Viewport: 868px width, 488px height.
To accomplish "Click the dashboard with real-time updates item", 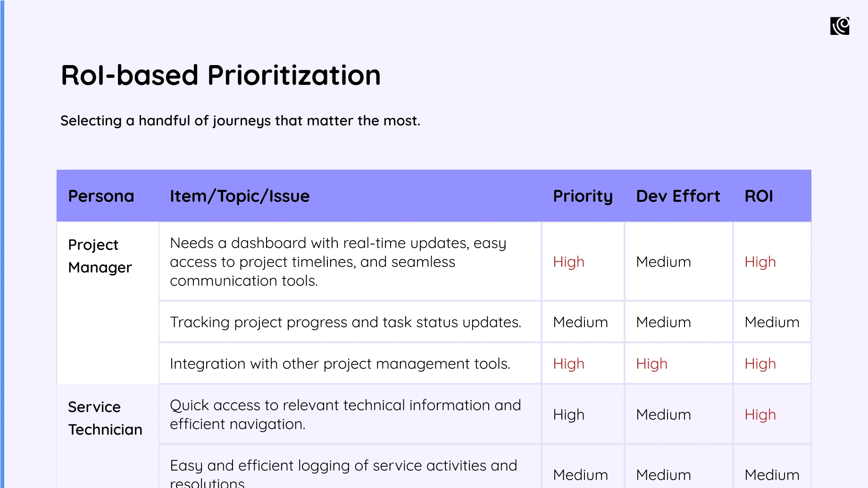I will point(338,262).
